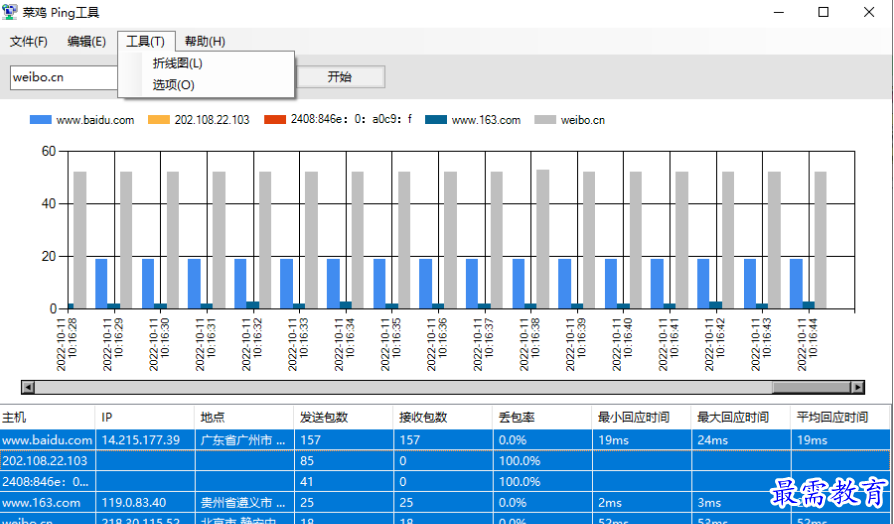Click the 2022-10-11 10:16:28 axis label

coord(67,344)
